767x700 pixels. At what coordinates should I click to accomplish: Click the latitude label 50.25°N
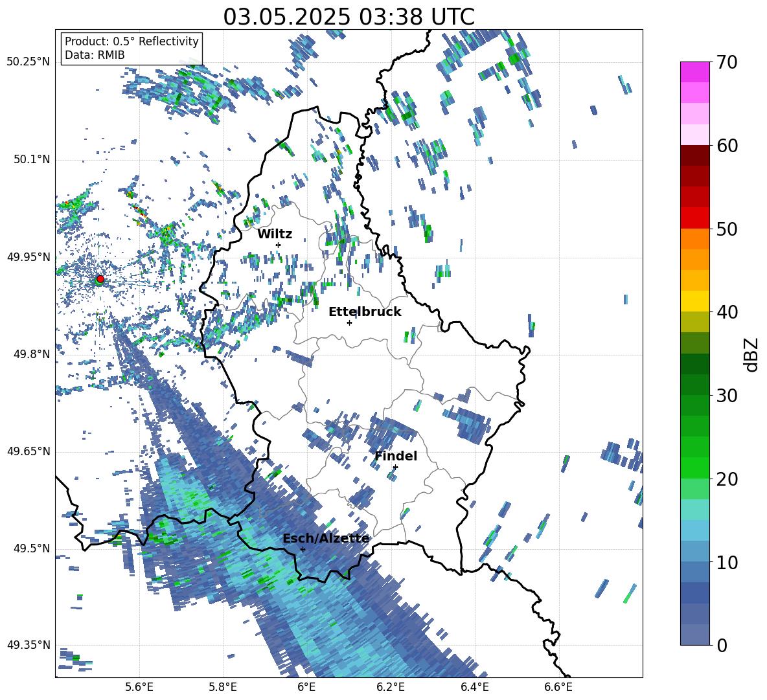point(29,62)
